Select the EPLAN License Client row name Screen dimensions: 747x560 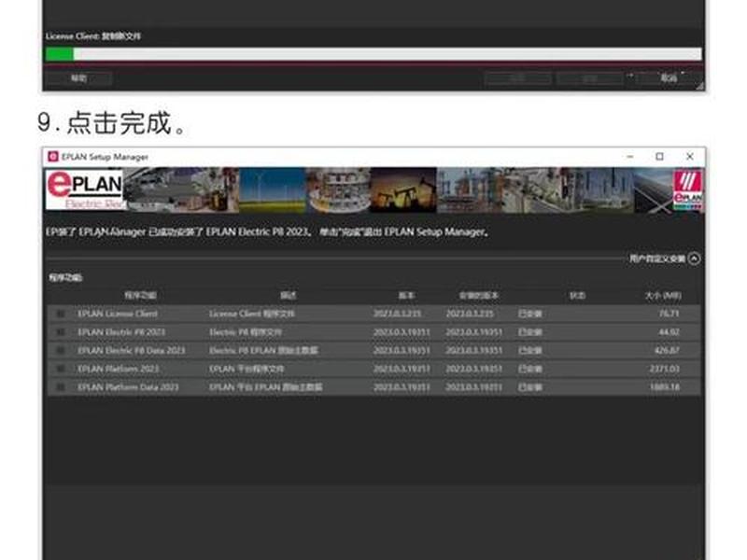coord(118,314)
